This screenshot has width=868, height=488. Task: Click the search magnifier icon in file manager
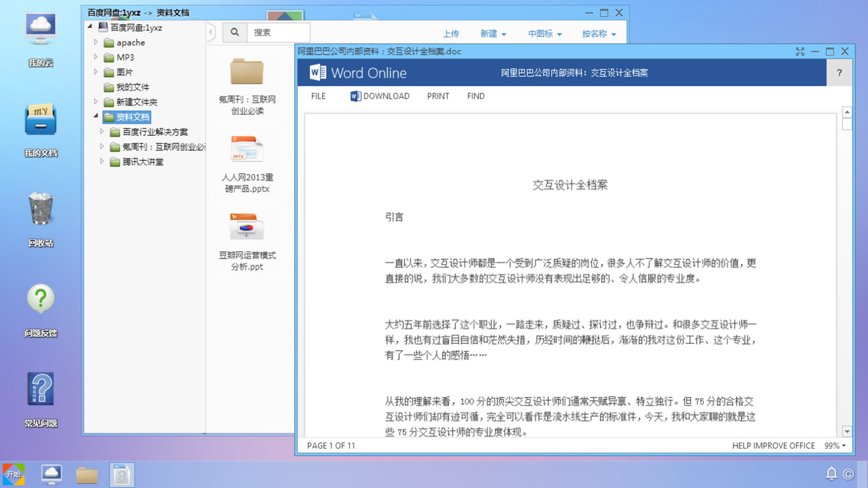coord(234,33)
